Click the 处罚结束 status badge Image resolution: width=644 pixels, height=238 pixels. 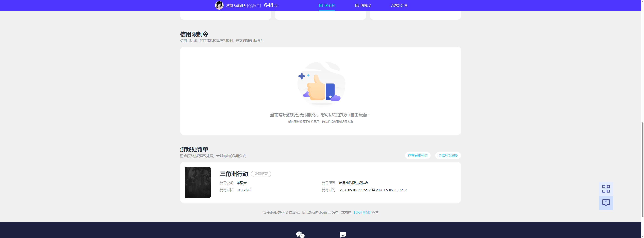[x=261, y=174]
